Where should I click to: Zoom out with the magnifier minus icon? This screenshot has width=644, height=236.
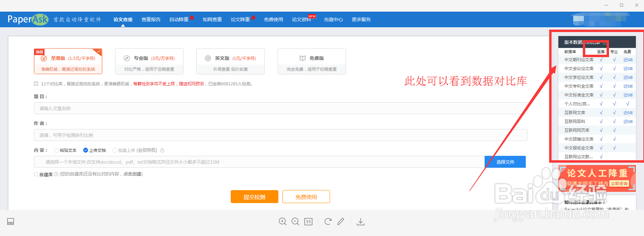295,221
